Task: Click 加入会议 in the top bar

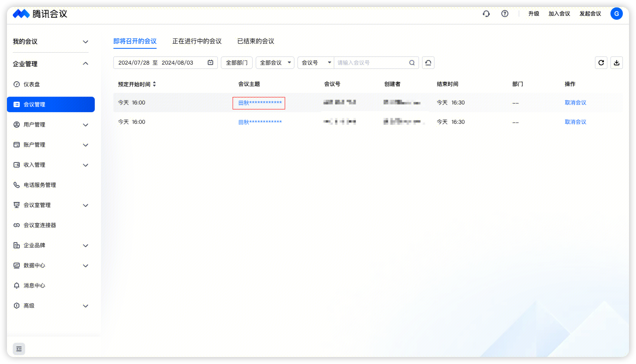Action: (559, 14)
